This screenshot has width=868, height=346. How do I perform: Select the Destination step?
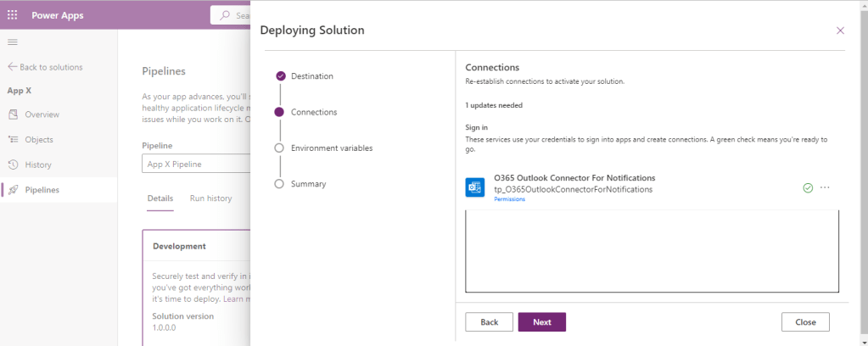tap(311, 76)
